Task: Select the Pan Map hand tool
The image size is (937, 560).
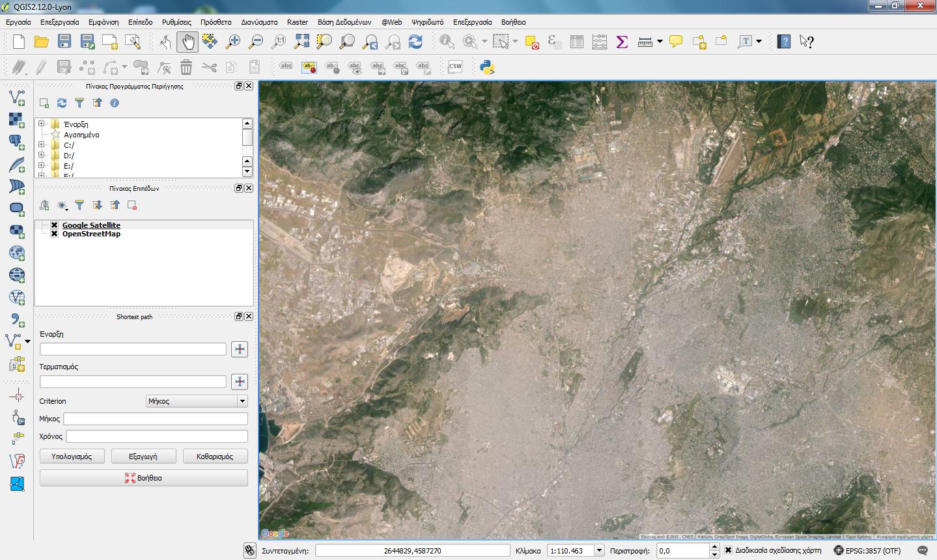Action: tap(188, 42)
